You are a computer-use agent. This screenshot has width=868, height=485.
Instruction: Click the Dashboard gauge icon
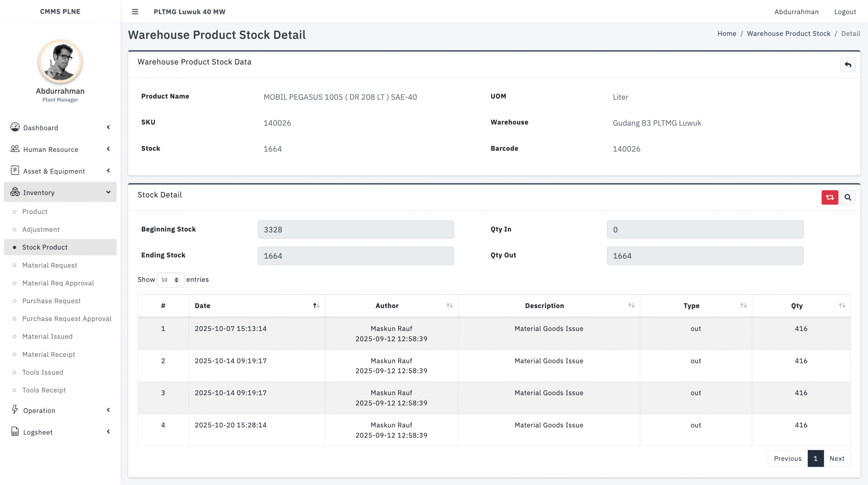(15, 127)
